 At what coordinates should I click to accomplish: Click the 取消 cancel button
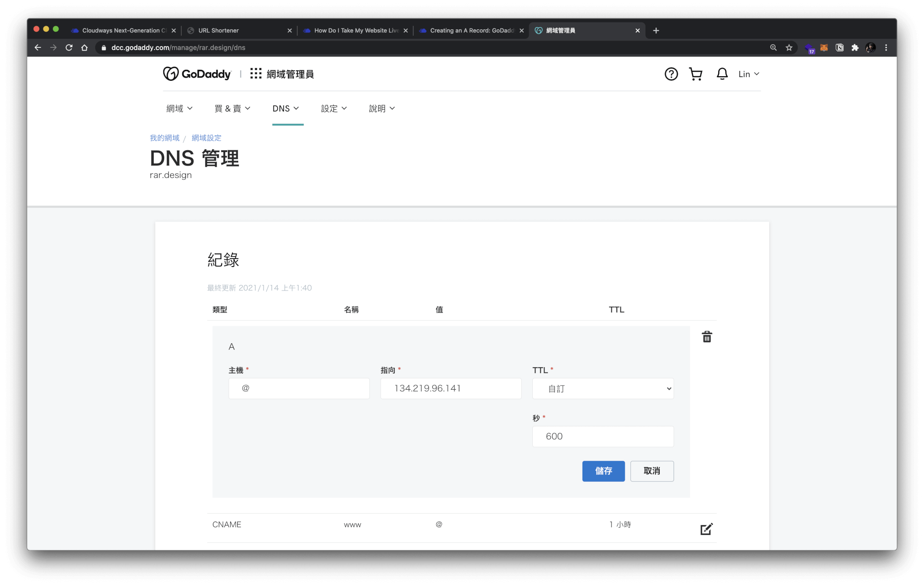coord(651,471)
